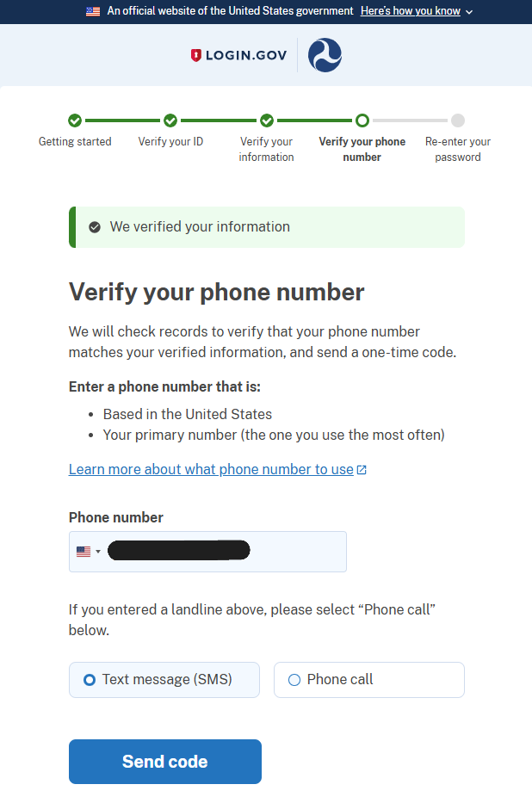Click the external link icon after phone number link
The image size is (532, 803).
362,468
